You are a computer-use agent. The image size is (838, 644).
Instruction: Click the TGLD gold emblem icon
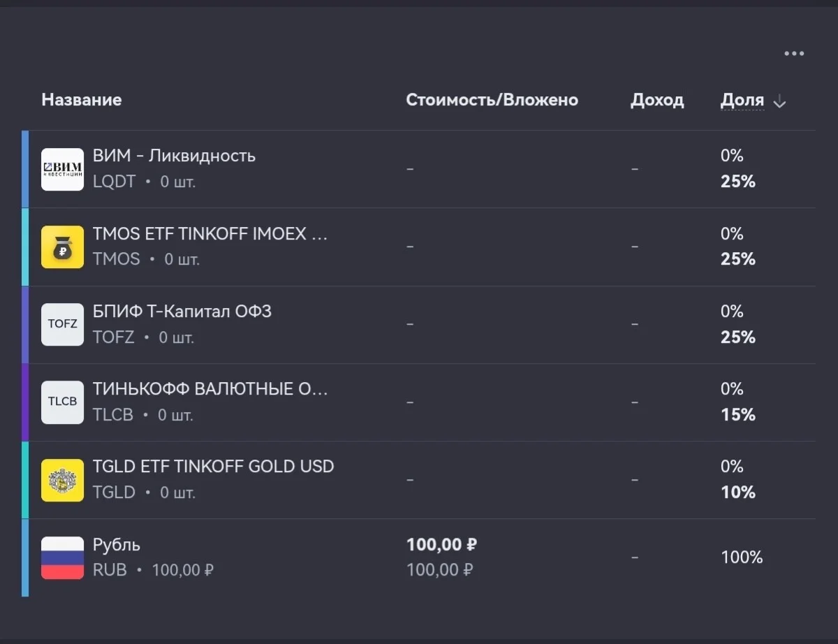click(62, 480)
